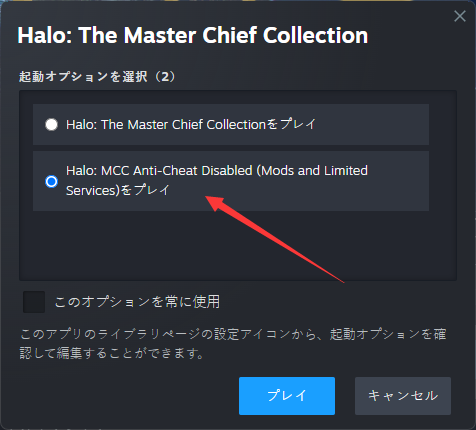Image resolution: width=476 pixels, height=430 pixels.
Task: Click the Services)をプレイ second line text
Action: pos(118,190)
